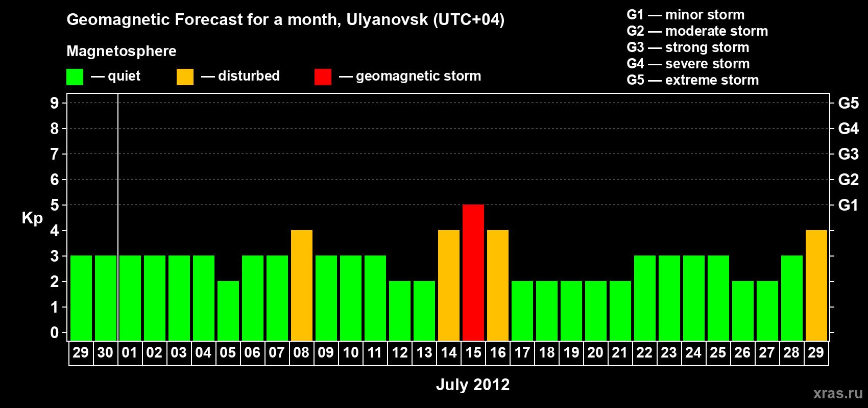The width and height of the screenshot is (868, 408).
Task: Click the 'quiet' legend label
Action: [x=124, y=76]
